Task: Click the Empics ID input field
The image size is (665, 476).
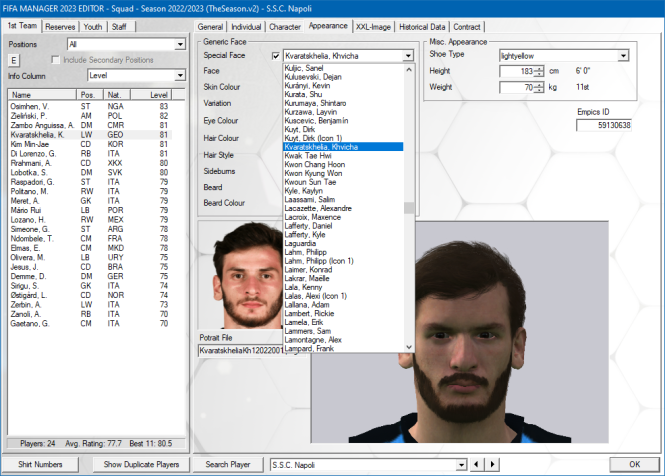Action: point(604,125)
